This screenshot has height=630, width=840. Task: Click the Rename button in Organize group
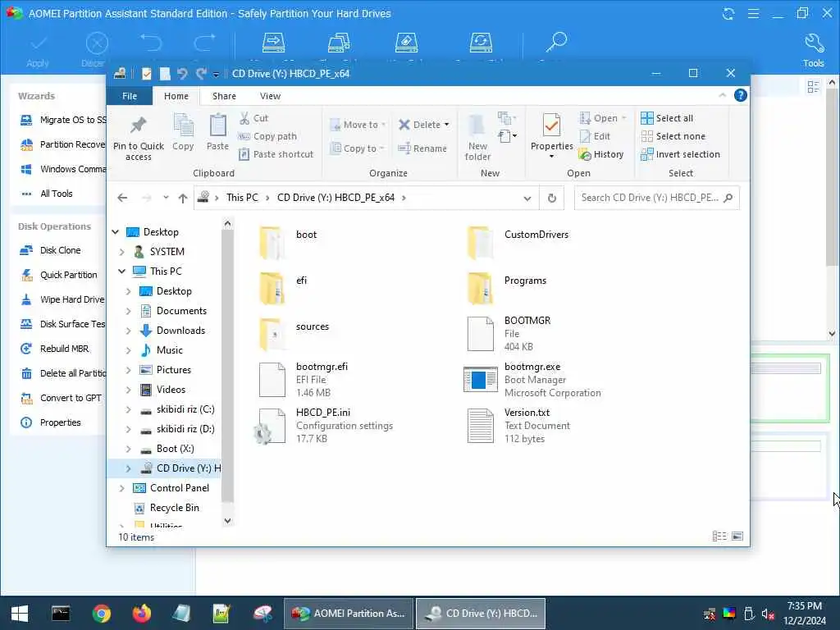pyautogui.click(x=422, y=148)
